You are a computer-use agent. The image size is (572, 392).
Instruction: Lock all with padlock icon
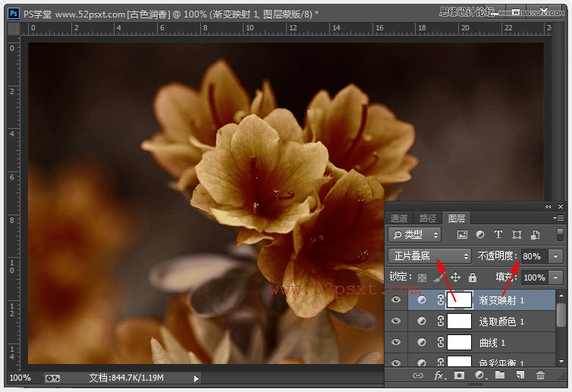(473, 278)
